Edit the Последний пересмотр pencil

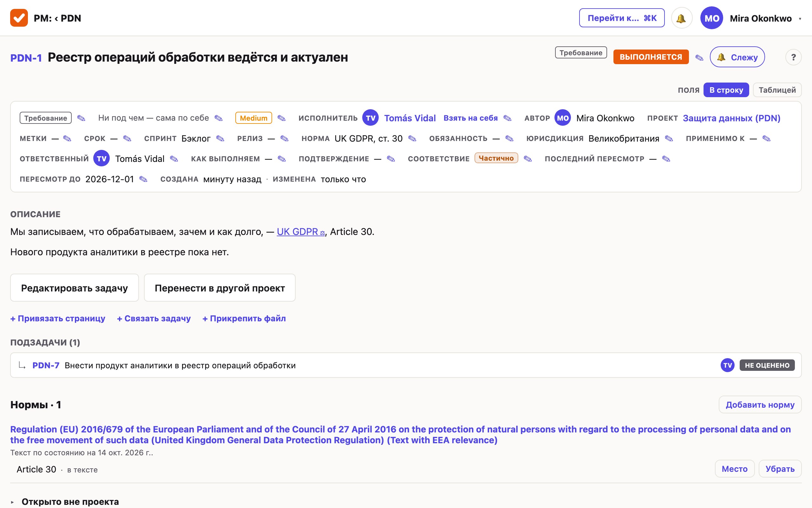(x=666, y=158)
